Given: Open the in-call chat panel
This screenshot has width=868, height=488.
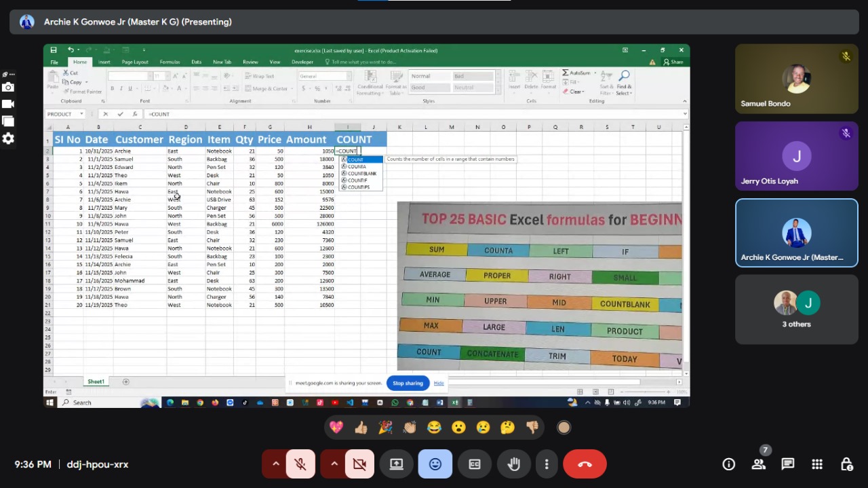Looking at the screenshot, I should pyautogui.click(x=787, y=464).
